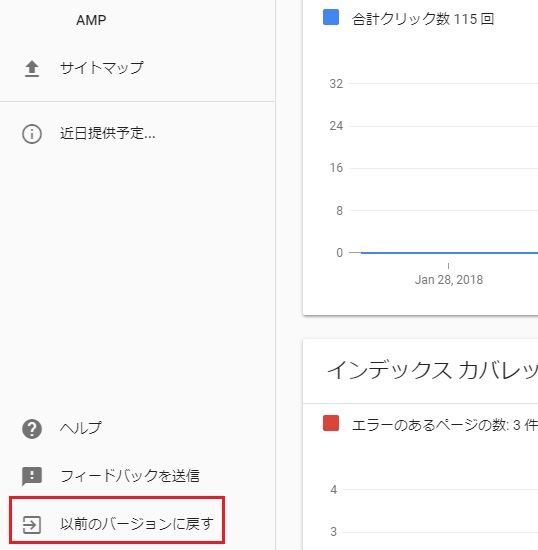Click the red エラーのあるページの数 legend swatch
Viewport: 538px width, 550px height.
pos(331,423)
